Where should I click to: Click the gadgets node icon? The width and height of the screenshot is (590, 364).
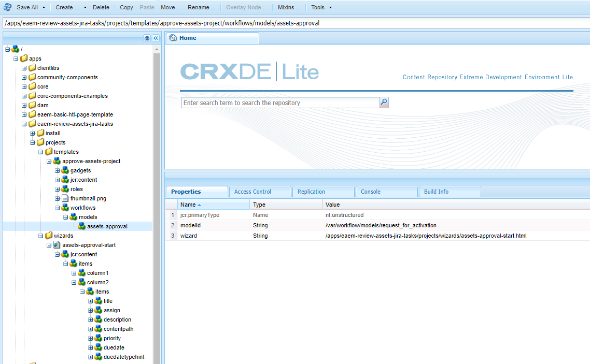[65, 170]
